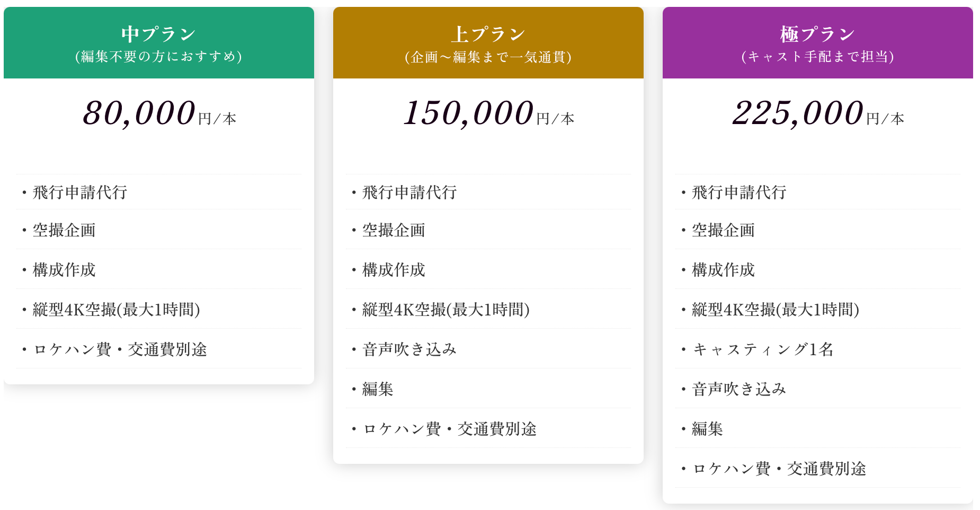This screenshot has height=510, width=980.
Task: Click キャスティング1名 in the 極プラン list
Action: tap(763, 349)
